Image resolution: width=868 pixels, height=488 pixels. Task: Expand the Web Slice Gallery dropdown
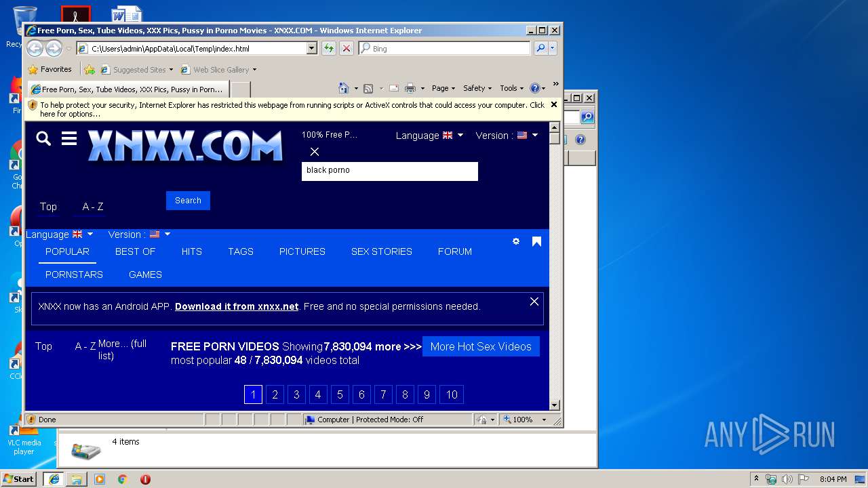tap(254, 70)
